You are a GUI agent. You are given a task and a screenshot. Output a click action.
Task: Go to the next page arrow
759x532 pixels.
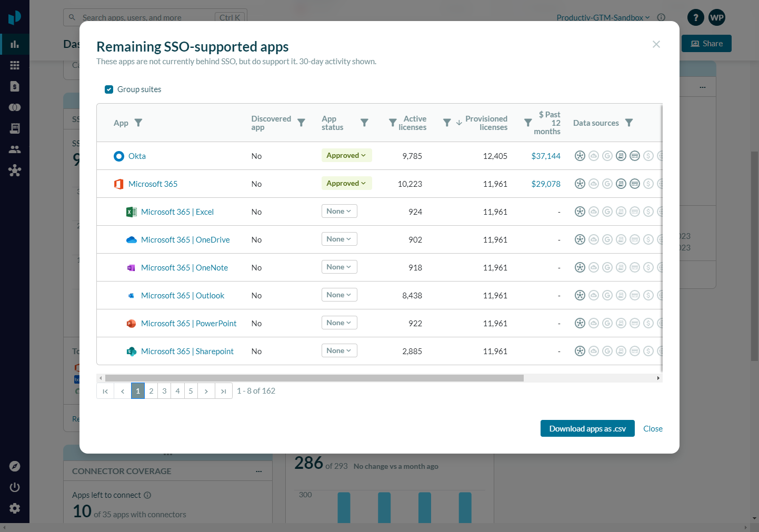click(x=206, y=391)
